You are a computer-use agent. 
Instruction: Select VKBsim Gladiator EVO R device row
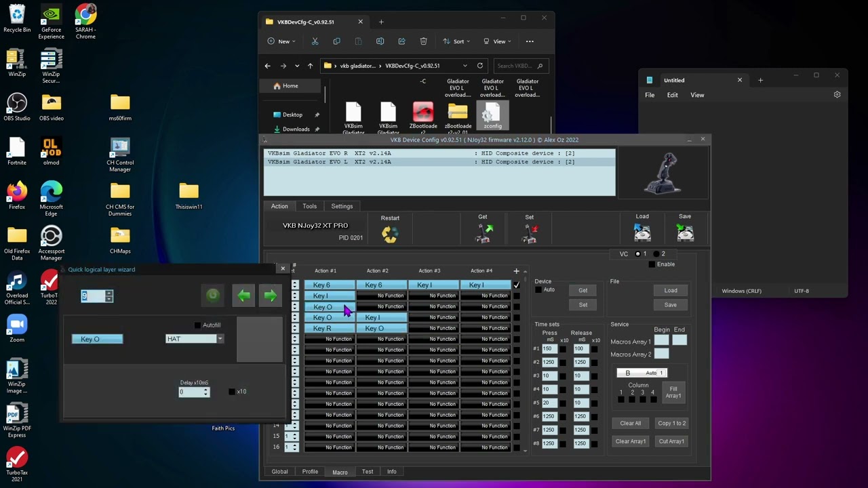click(439, 153)
